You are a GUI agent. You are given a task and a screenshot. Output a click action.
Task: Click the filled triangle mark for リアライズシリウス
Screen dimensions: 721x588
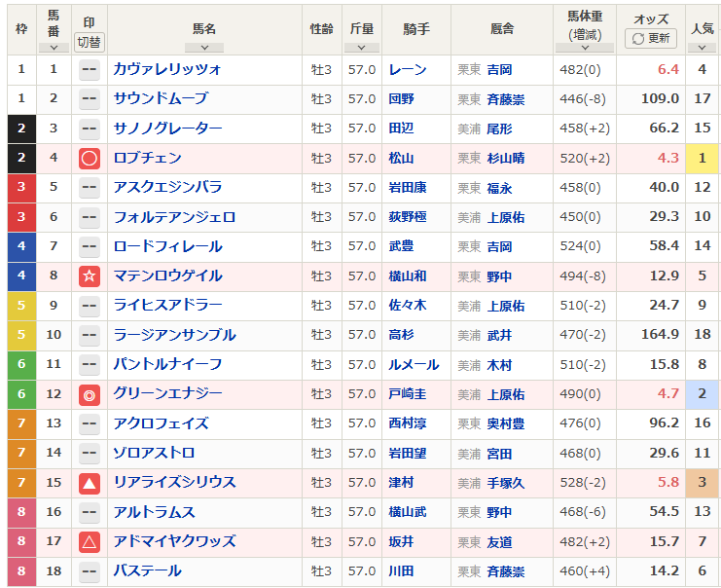(89, 483)
